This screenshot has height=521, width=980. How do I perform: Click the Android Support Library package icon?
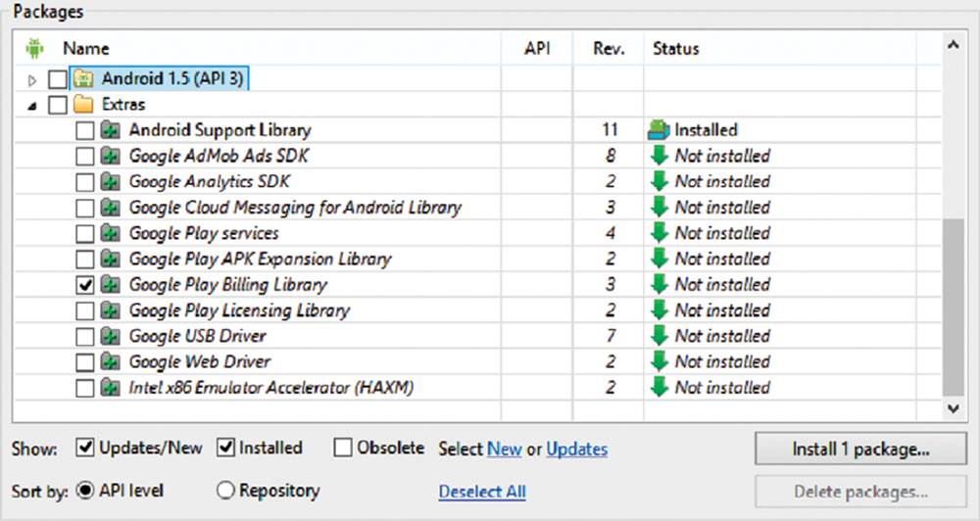tap(111, 130)
